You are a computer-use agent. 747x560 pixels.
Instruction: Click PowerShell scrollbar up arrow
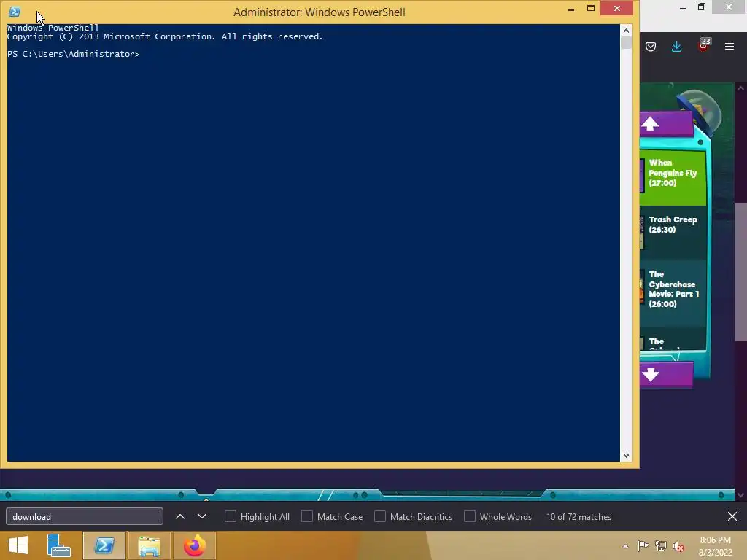pyautogui.click(x=626, y=31)
